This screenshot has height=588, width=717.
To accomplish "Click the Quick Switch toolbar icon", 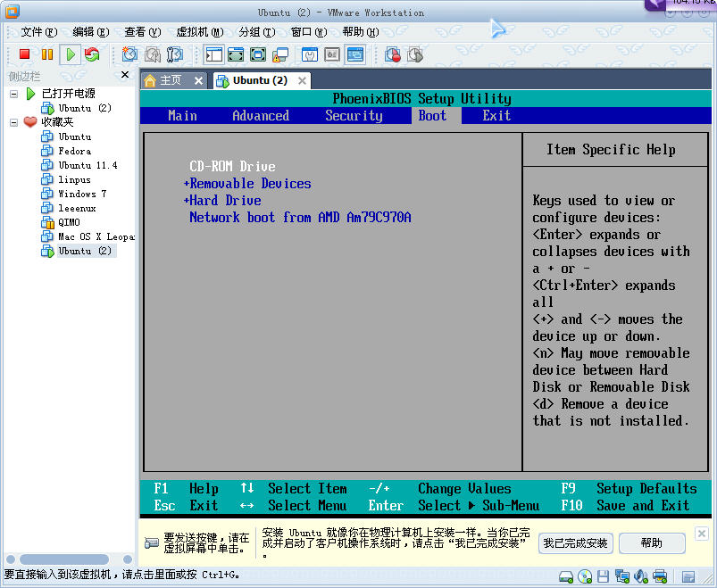I will (236, 54).
